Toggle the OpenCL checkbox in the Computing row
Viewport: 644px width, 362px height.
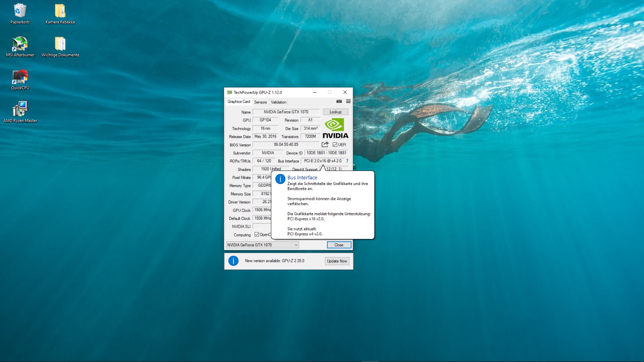tap(257, 234)
